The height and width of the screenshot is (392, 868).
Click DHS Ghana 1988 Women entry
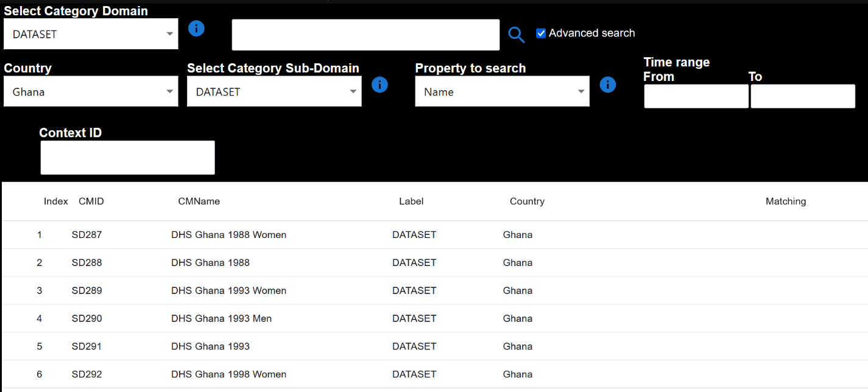click(228, 235)
